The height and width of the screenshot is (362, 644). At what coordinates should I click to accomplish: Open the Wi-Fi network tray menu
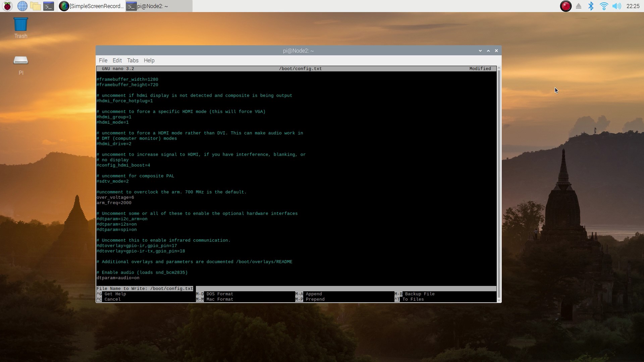point(604,6)
